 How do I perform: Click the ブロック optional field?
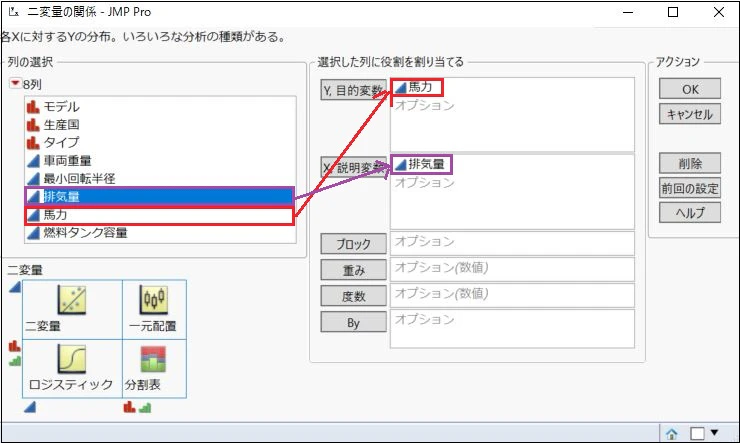[x=512, y=243]
